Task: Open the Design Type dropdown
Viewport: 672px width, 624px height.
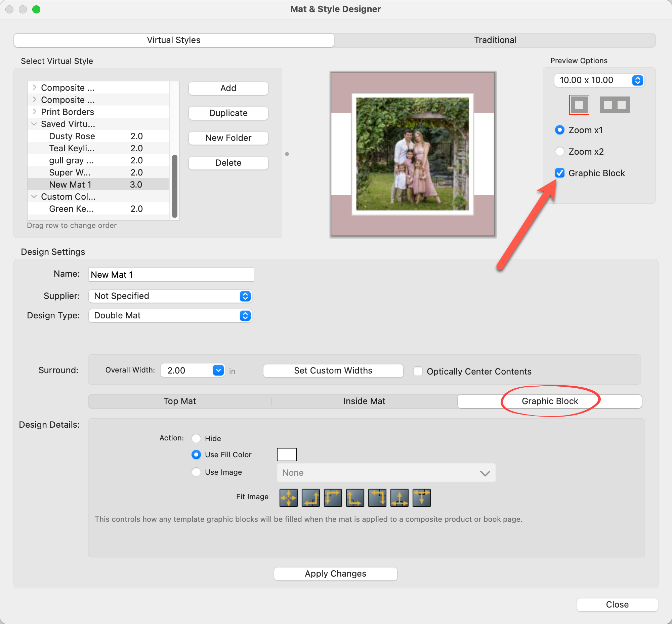Action: (x=170, y=315)
